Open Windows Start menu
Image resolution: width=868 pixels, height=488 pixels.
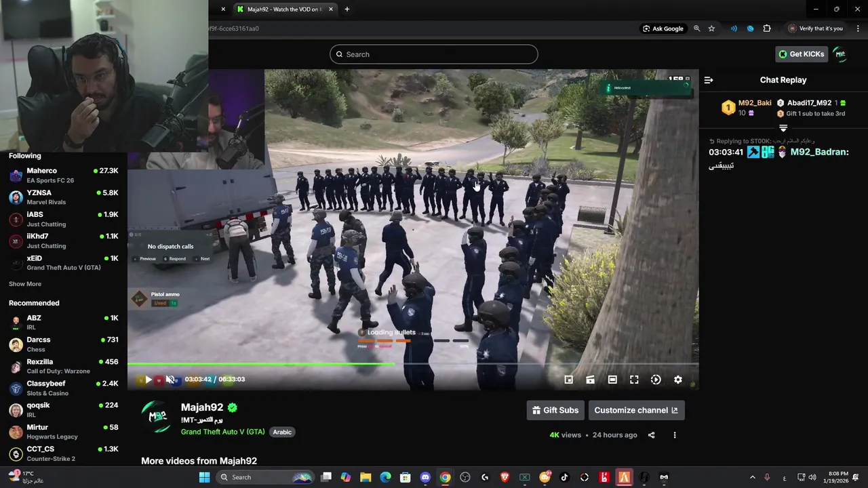tap(204, 477)
